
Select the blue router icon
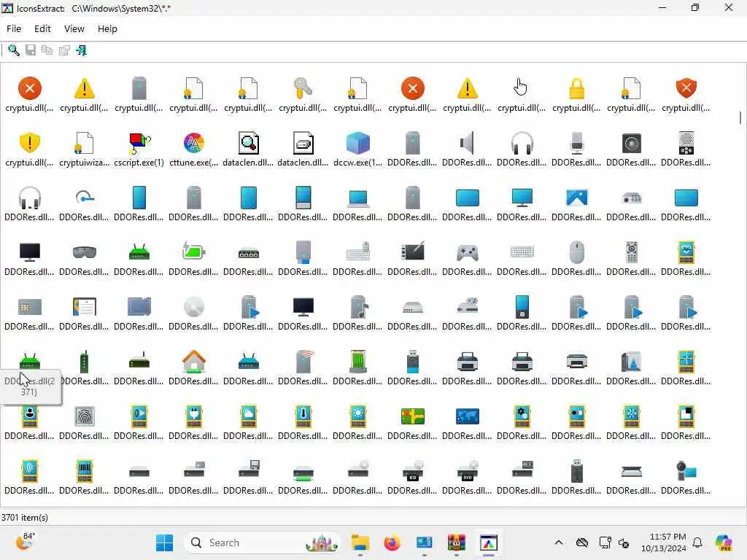[x=248, y=362]
